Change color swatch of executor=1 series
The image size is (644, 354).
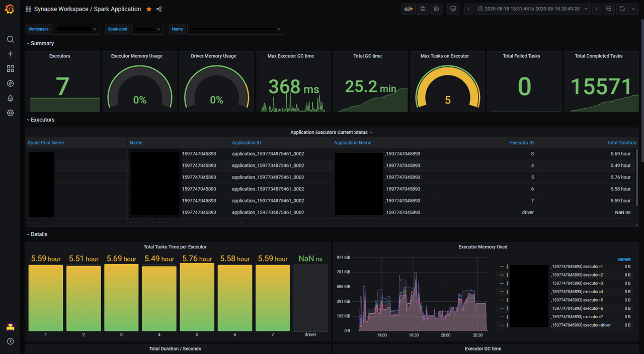click(x=502, y=267)
